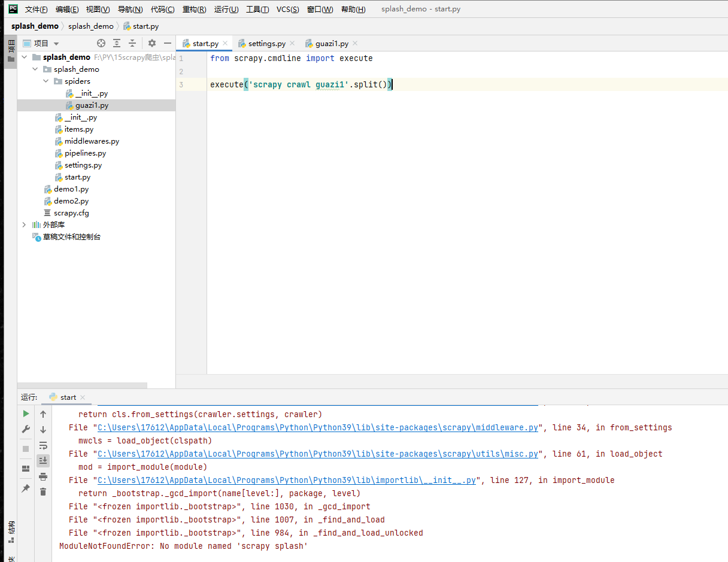Collapse all in project tree
The image size is (728, 562).
tap(132, 43)
